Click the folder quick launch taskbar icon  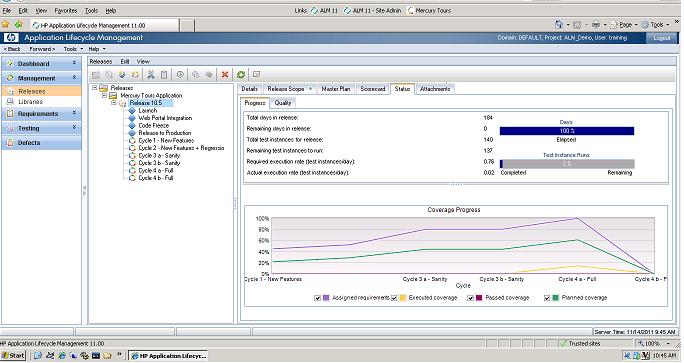pyautogui.click(x=107, y=356)
